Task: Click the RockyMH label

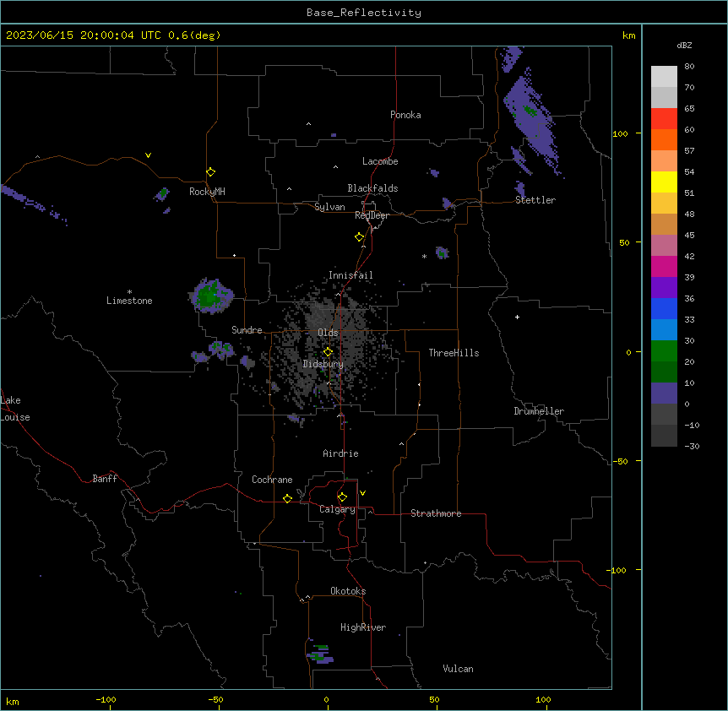Action: [x=207, y=192]
